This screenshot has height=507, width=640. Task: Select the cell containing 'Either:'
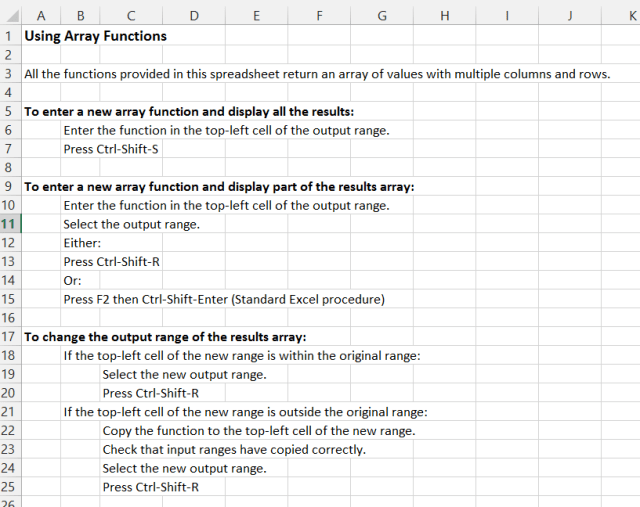click(x=82, y=243)
